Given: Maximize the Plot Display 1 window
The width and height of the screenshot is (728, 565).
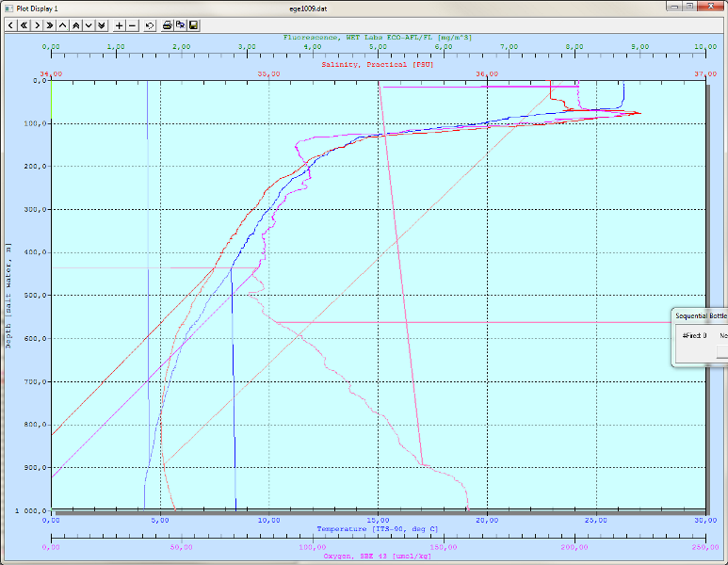Looking at the screenshot, I should coord(689,7).
